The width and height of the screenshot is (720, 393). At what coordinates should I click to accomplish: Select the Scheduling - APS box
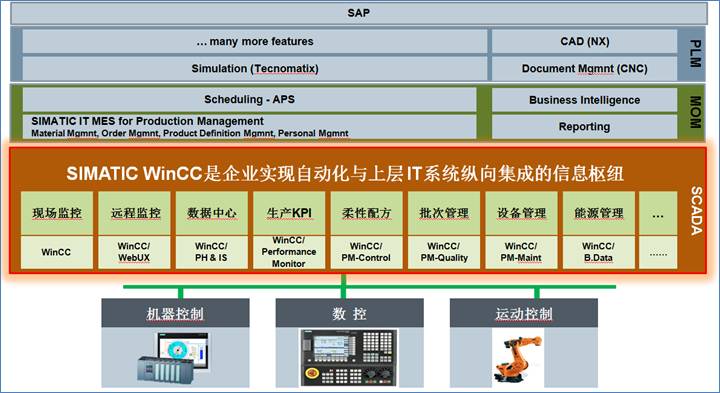click(249, 99)
